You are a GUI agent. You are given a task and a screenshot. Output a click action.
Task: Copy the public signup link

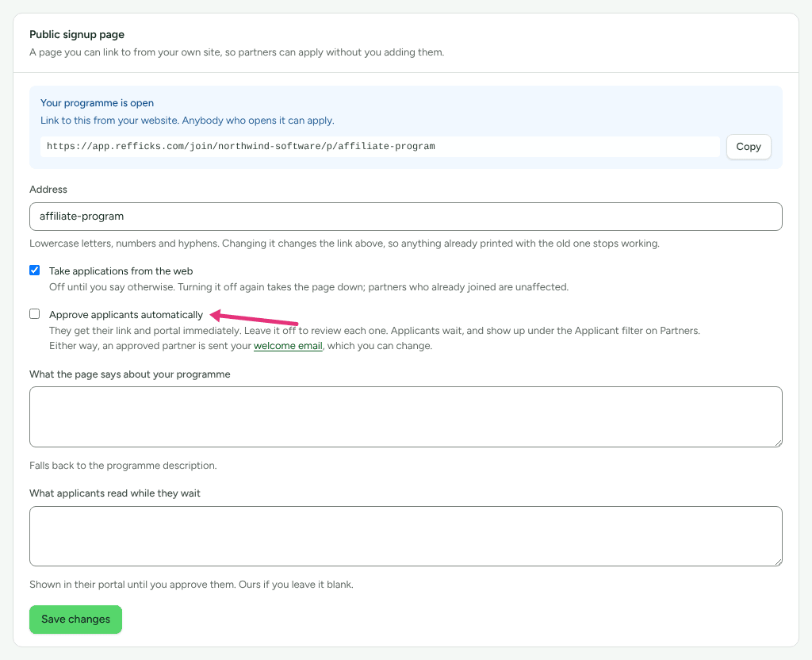[x=749, y=147]
